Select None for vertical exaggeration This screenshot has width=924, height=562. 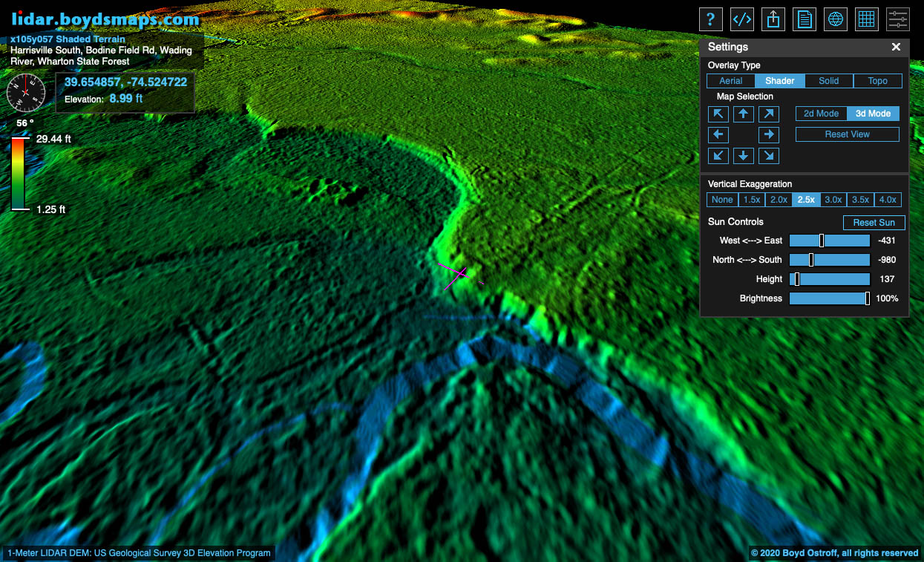coord(722,200)
